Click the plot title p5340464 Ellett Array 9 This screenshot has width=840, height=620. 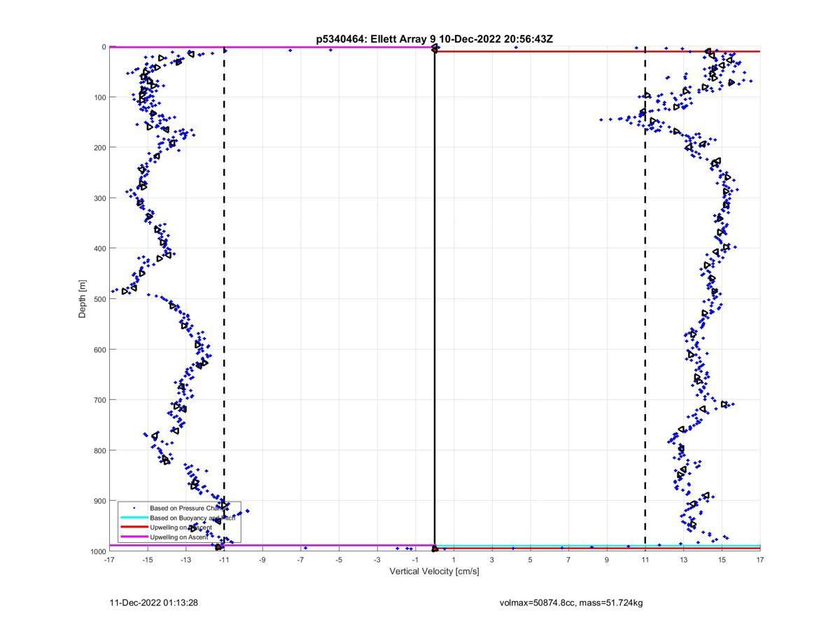pyautogui.click(x=434, y=39)
